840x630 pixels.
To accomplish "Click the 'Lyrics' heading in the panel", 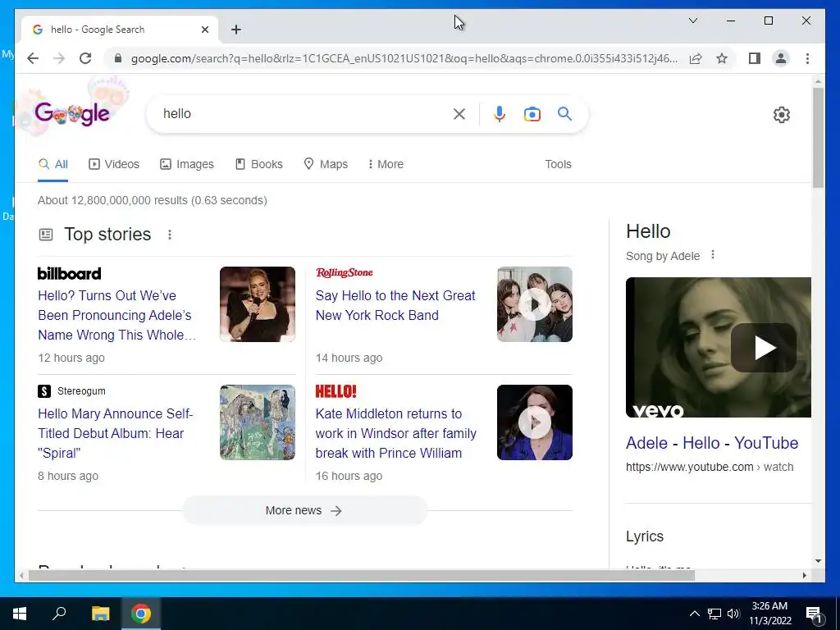I will [645, 536].
